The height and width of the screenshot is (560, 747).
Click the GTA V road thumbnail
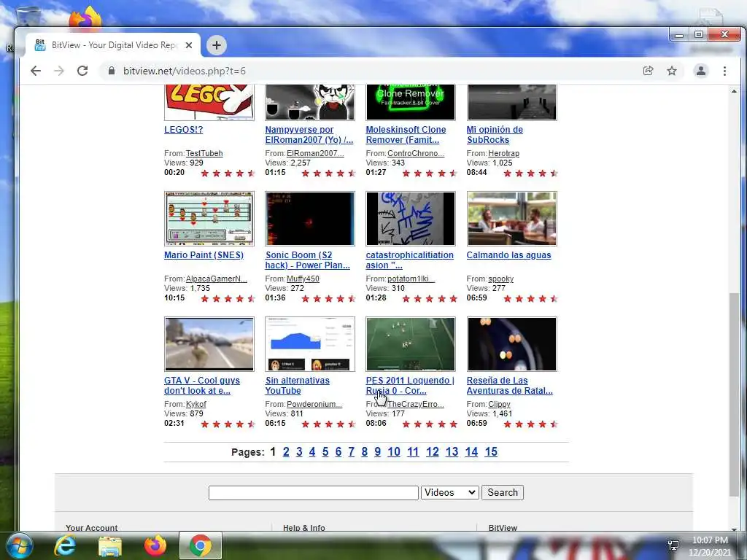coord(209,344)
